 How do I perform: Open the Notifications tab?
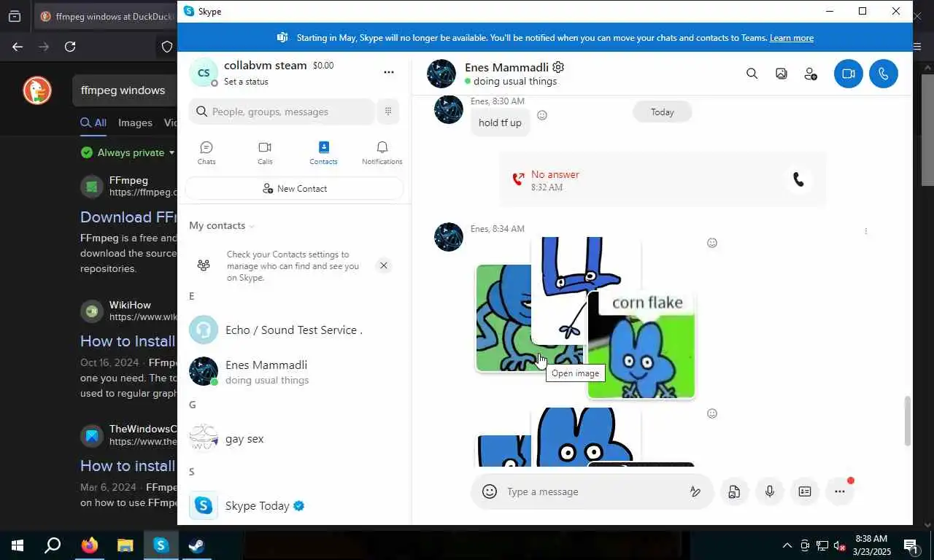point(382,152)
